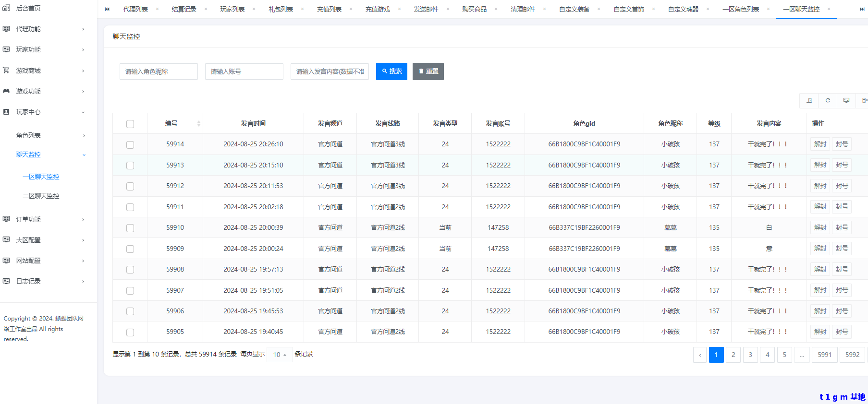The height and width of the screenshot is (404, 868).
Task: Toggle the select-all header checkbox
Action: [130, 124]
